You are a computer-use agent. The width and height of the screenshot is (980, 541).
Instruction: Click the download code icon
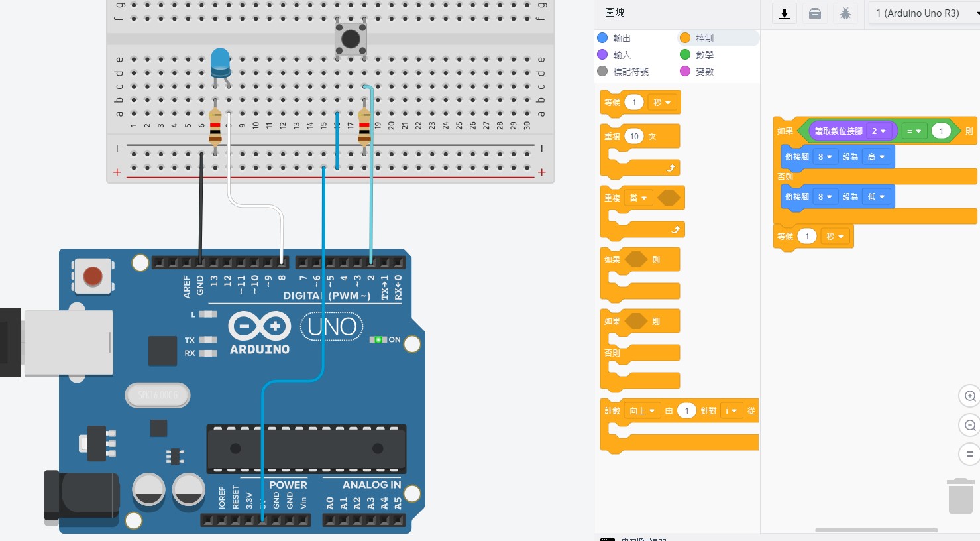tap(785, 13)
